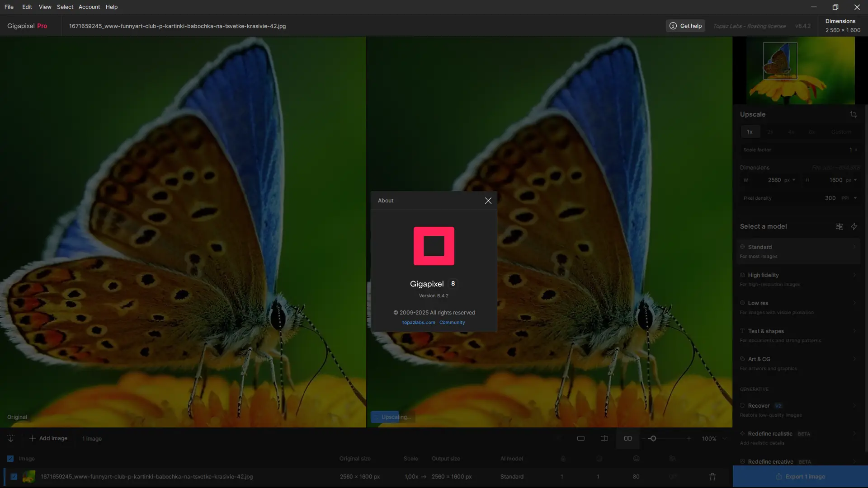Click the crop icon beside Upscale

click(x=853, y=114)
